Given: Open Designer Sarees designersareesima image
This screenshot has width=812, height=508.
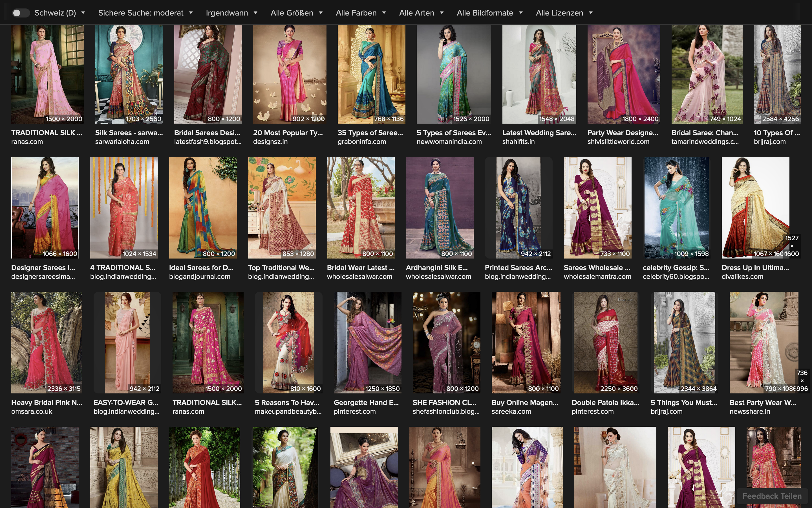Looking at the screenshot, I should tap(45, 208).
